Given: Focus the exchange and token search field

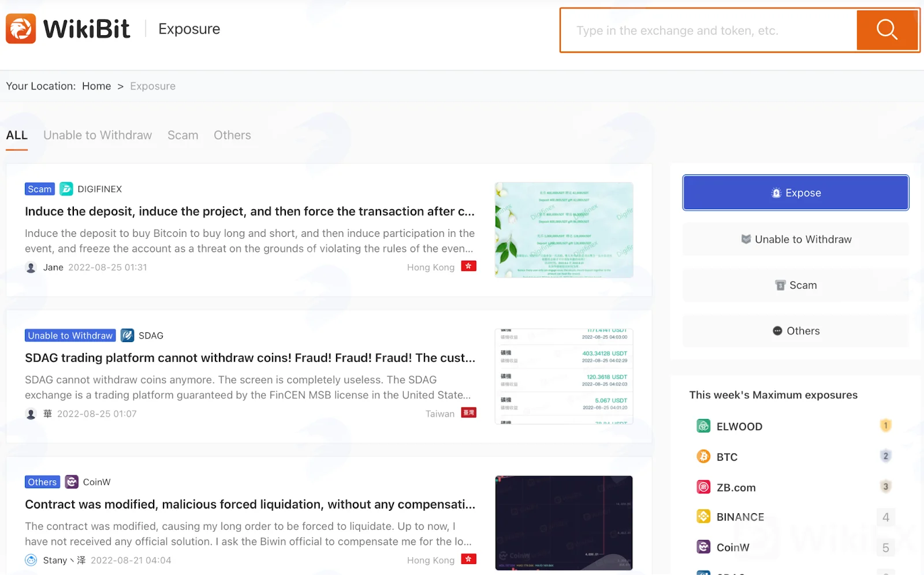Looking at the screenshot, I should 709,30.
